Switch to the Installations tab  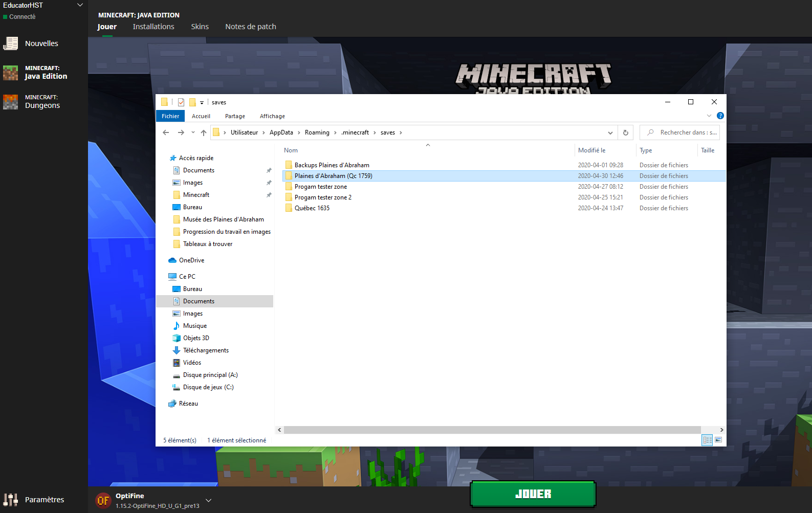coord(153,27)
